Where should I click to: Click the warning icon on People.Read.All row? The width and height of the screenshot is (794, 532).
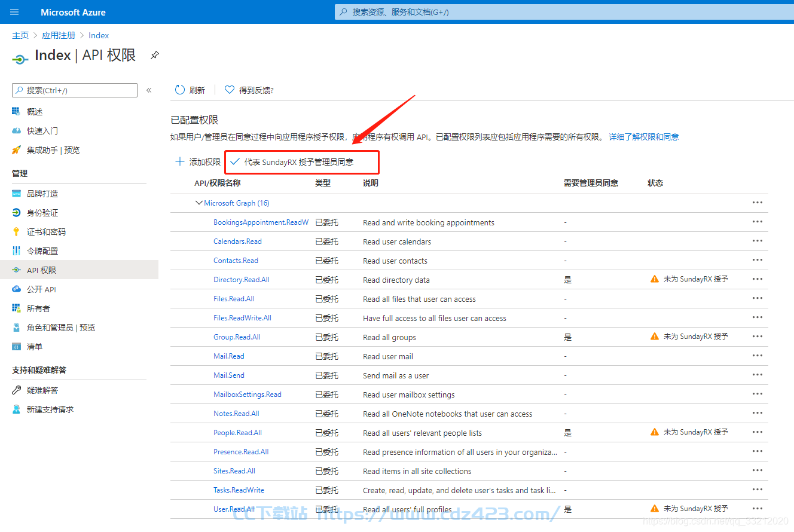(655, 432)
